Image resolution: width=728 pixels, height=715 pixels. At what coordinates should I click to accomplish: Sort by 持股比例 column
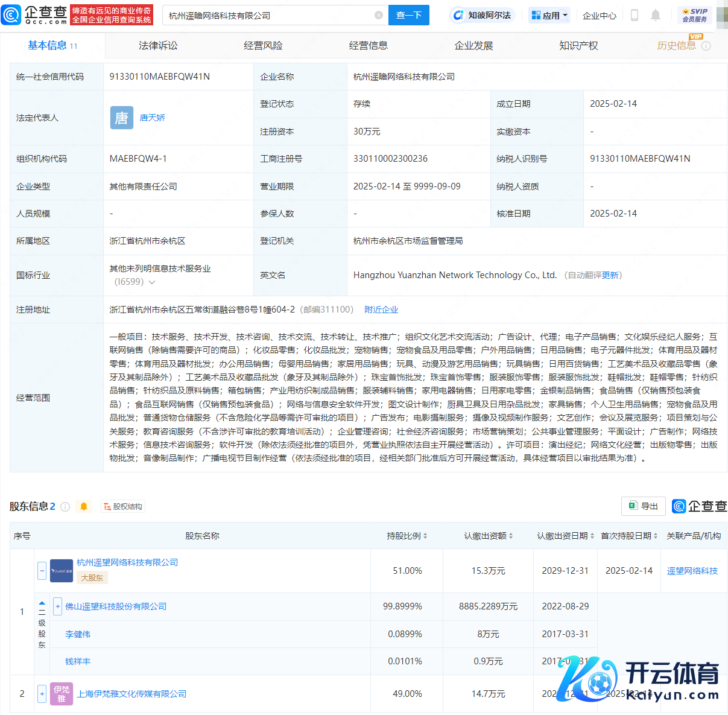coord(407,536)
